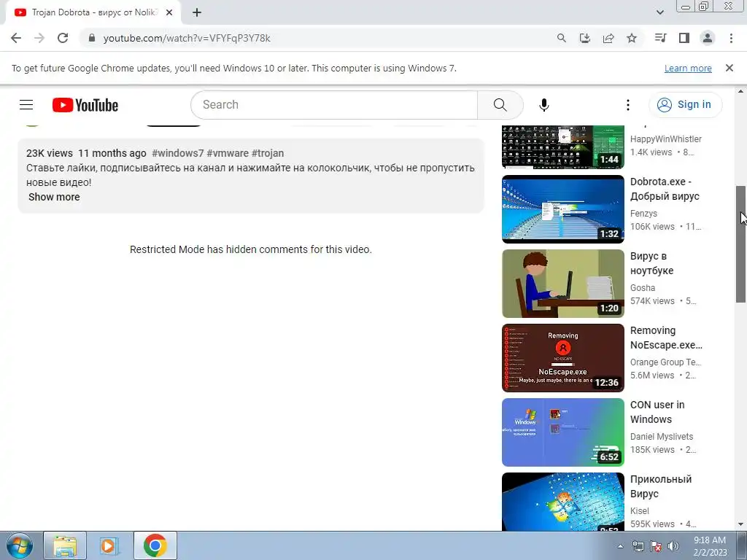747x560 pixels.
Task: Click the volume speaker icon in tray
Action: pyautogui.click(x=673, y=546)
